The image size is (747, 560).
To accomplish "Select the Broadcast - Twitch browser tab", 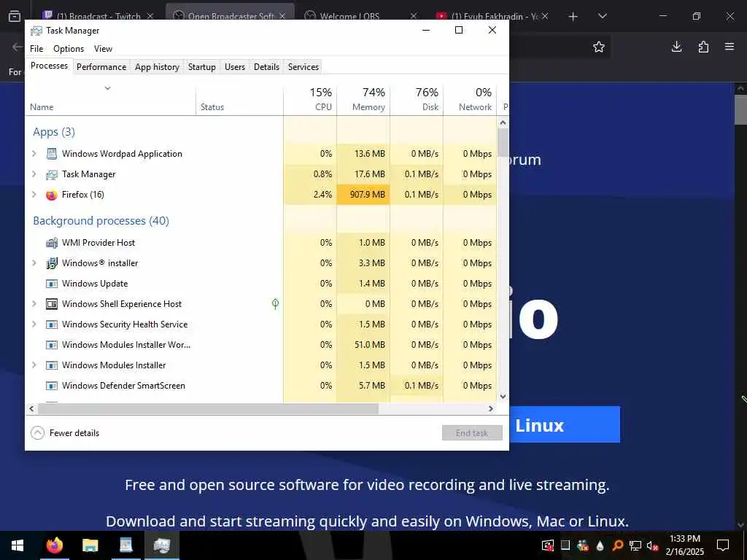I will click(x=98, y=16).
